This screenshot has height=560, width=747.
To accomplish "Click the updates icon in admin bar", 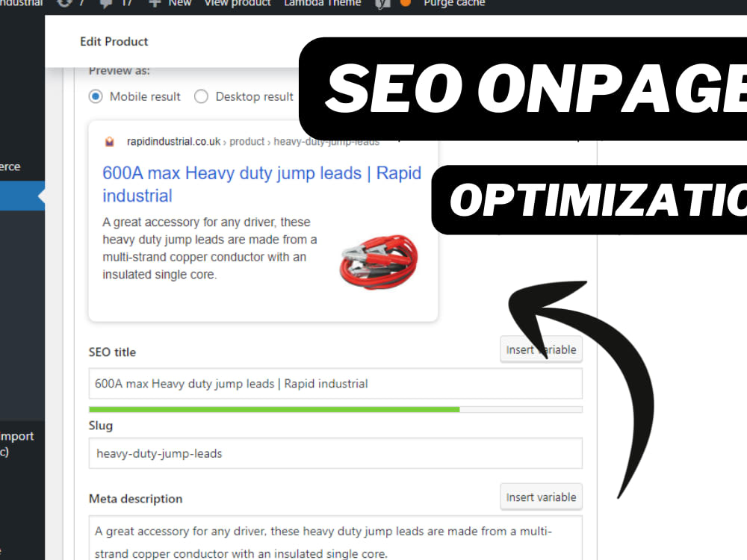I will point(64,3).
